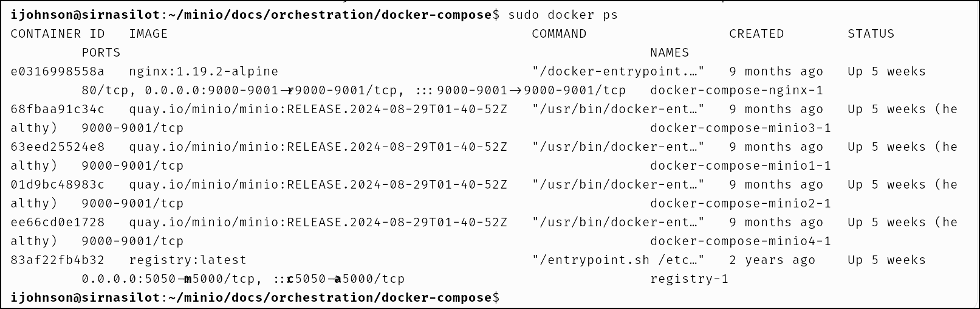Click container ID 68fbaa91c34c

point(57,109)
